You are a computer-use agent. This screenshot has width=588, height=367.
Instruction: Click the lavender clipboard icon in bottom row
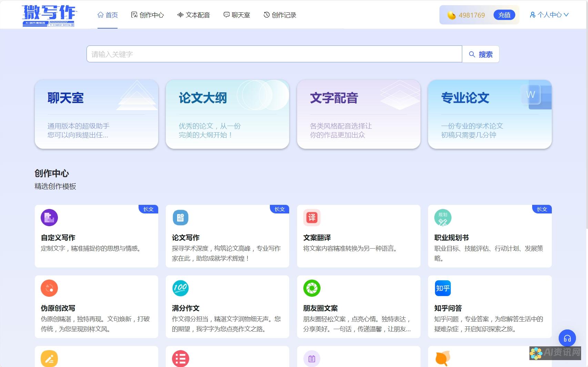312,359
